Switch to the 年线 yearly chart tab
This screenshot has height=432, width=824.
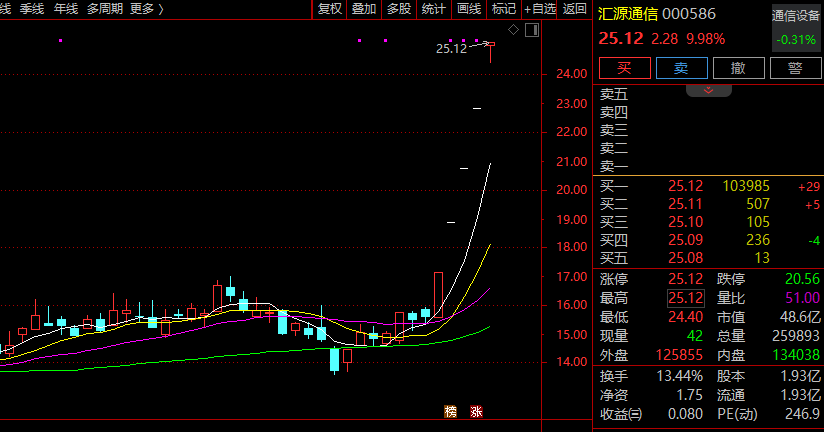[x=67, y=9]
